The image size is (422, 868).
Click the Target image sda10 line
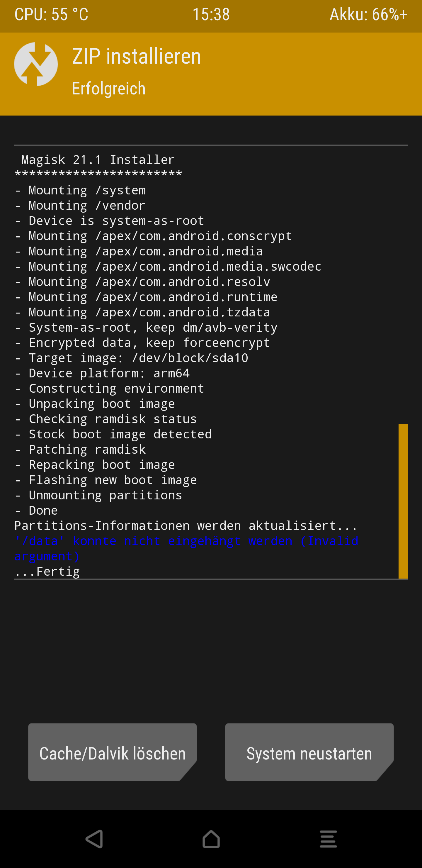click(131, 358)
